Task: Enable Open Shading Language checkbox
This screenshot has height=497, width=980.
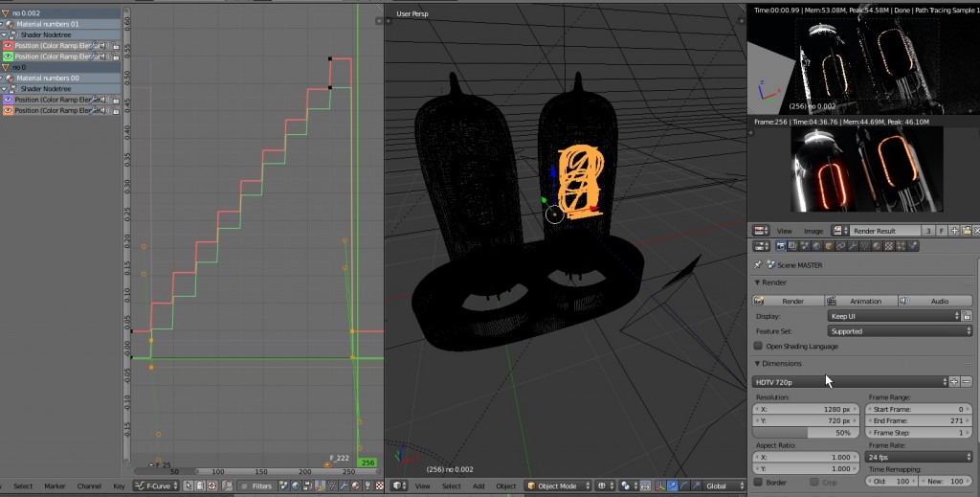Action: click(x=759, y=346)
